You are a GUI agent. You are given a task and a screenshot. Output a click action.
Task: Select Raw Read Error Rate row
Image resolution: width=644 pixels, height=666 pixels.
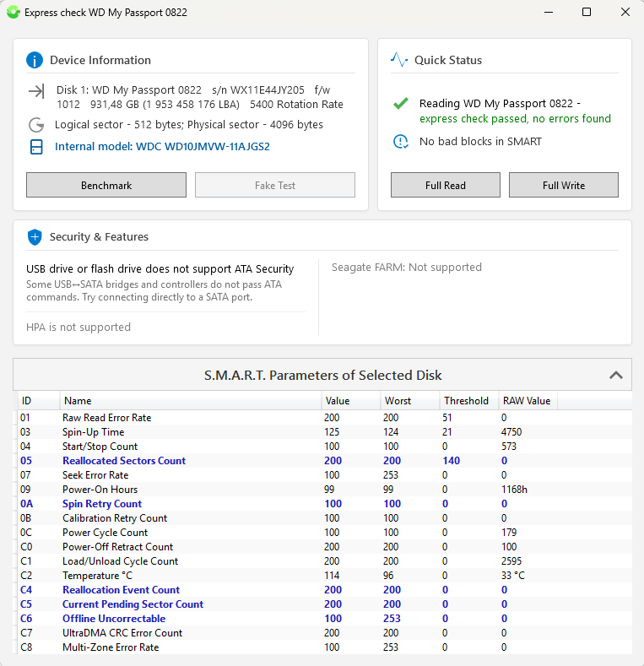325,418
